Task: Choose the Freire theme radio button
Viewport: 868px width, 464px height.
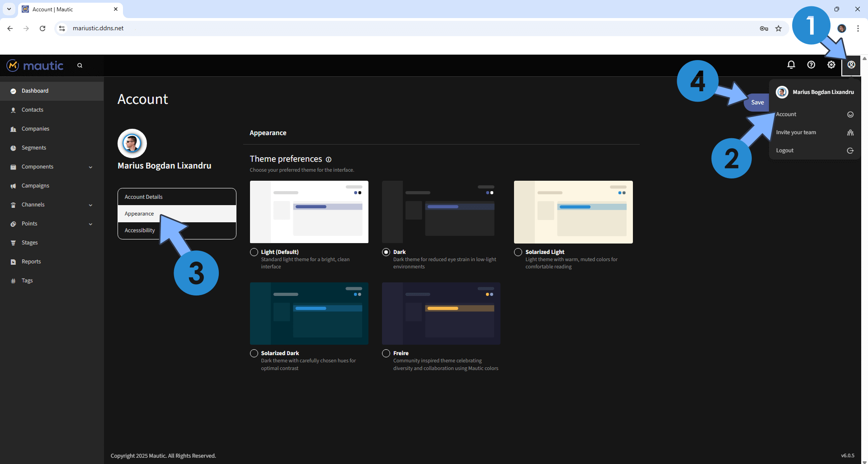Action: [x=386, y=353]
